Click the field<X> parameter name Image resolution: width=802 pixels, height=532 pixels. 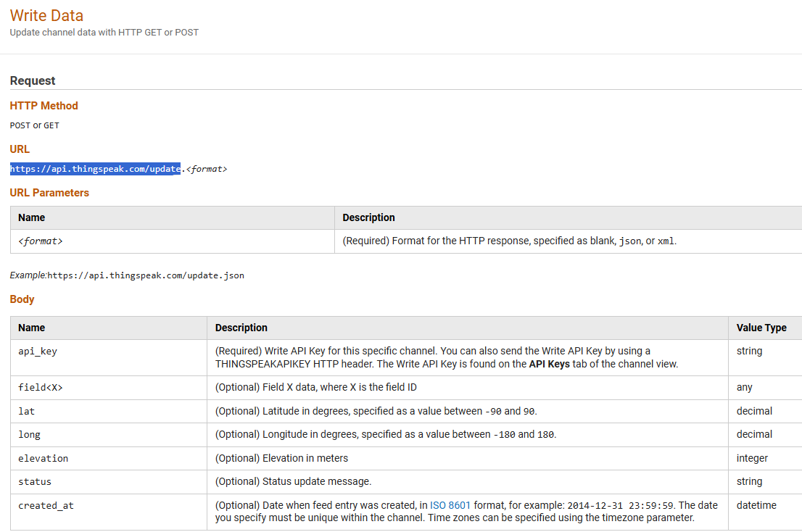point(41,388)
